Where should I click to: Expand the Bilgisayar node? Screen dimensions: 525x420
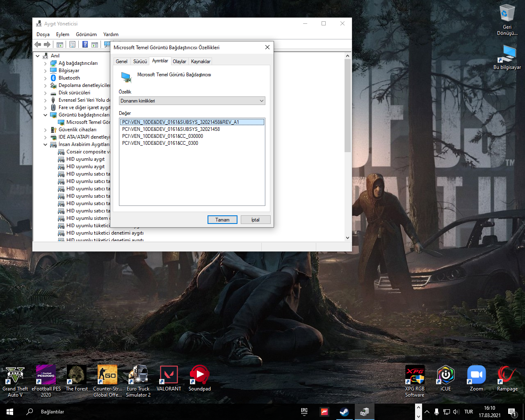(x=45, y=71)
